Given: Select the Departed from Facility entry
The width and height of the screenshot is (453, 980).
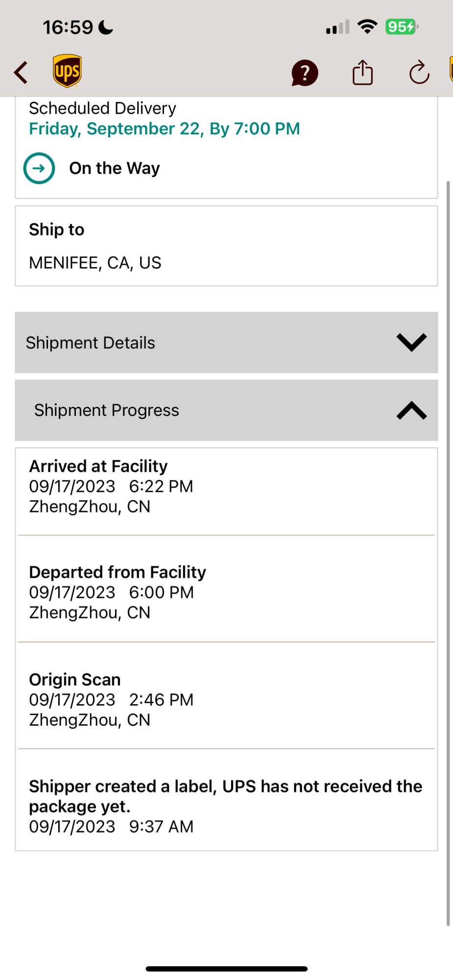Looking at the screenshot, I should pyautogui.click(x=226, y=592).
